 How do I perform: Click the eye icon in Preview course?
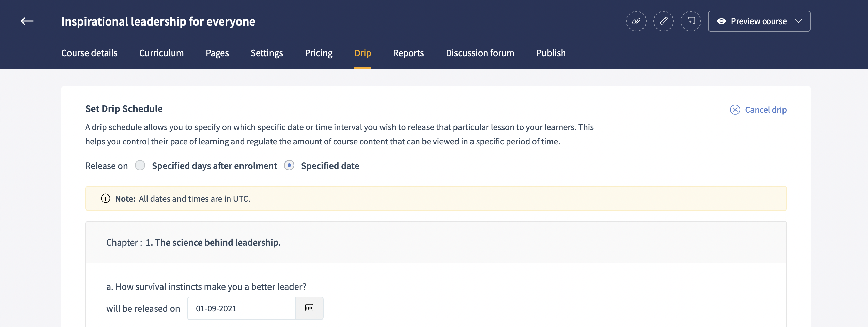(x=721, y=21)
